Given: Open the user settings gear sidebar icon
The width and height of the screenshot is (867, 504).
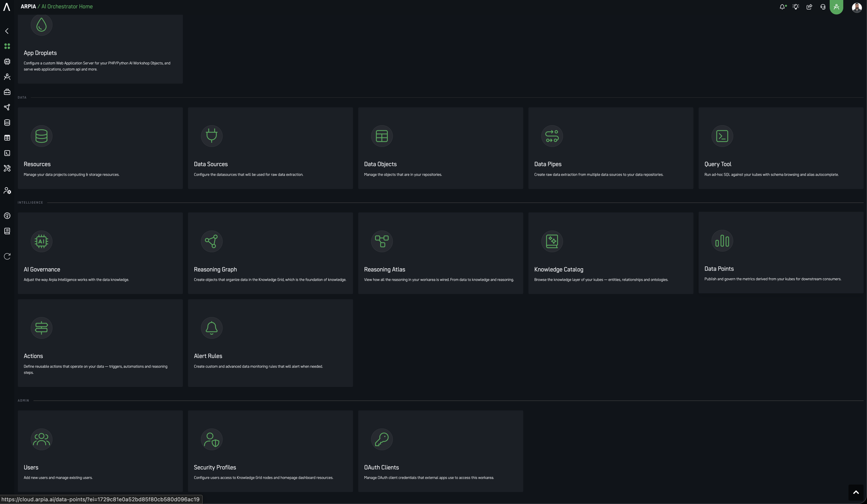Looking at the screenshot, I should pyautogui.click(x=7, y=191).
